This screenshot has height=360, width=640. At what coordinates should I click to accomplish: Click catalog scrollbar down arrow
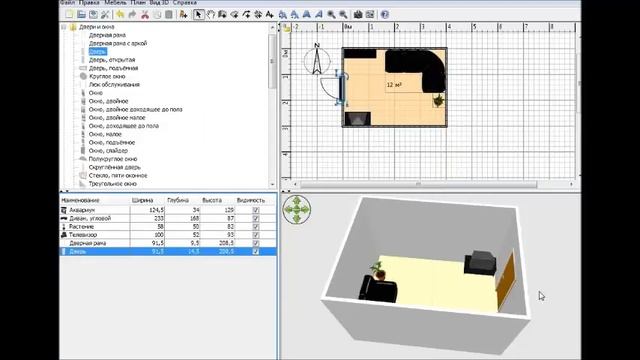273,184
